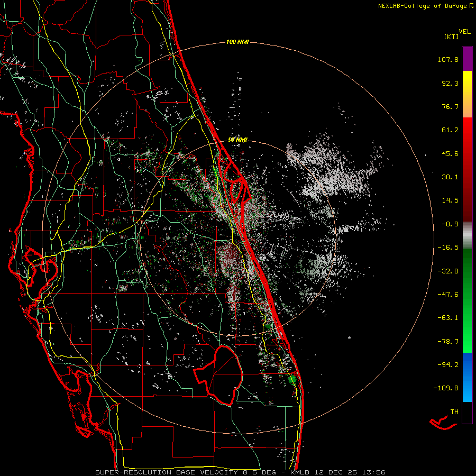This screenshot has height=476, width=476.
Task: Select the Super-Resolution Base Velocity caption
Action: coord(240,472)
